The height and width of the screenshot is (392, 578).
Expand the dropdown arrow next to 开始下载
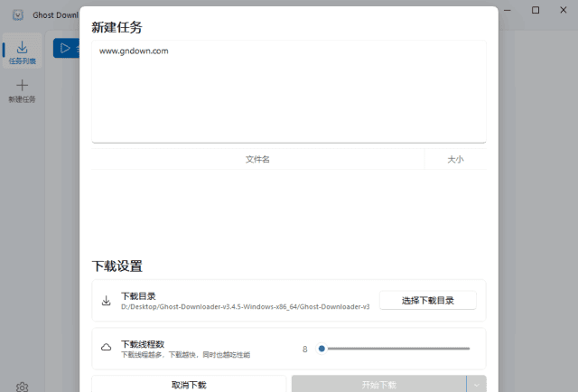coord(476,385)
